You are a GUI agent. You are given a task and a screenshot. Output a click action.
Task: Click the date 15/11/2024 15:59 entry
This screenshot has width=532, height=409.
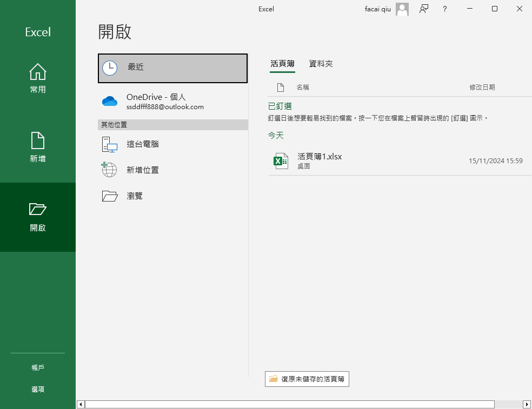[x=496, y=161]
